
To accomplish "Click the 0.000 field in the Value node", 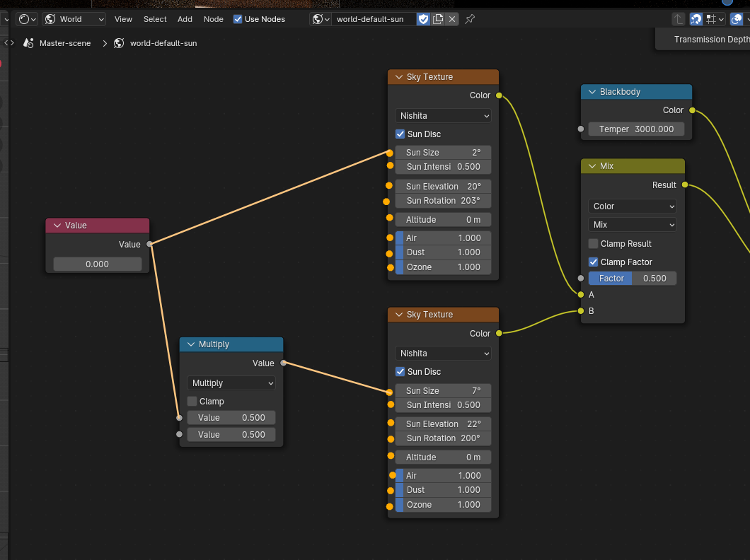I will pyautogui.click(x=97, y=264).
